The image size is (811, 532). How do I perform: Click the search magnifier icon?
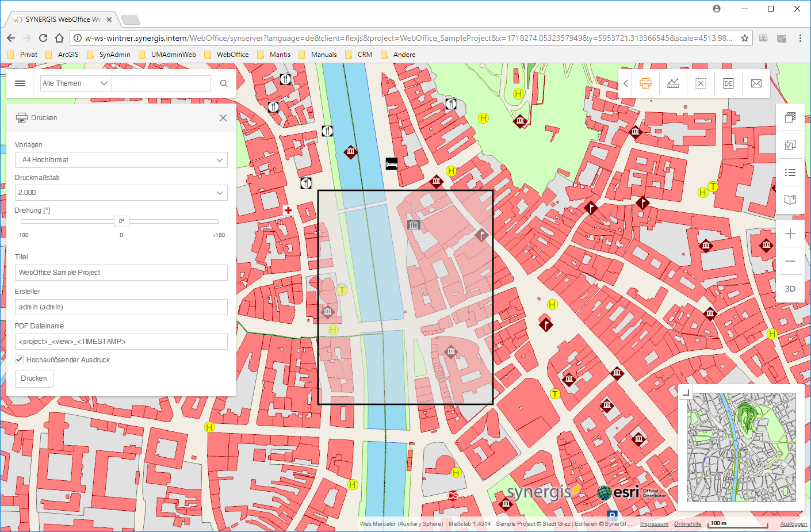click(x=224, y=83)
